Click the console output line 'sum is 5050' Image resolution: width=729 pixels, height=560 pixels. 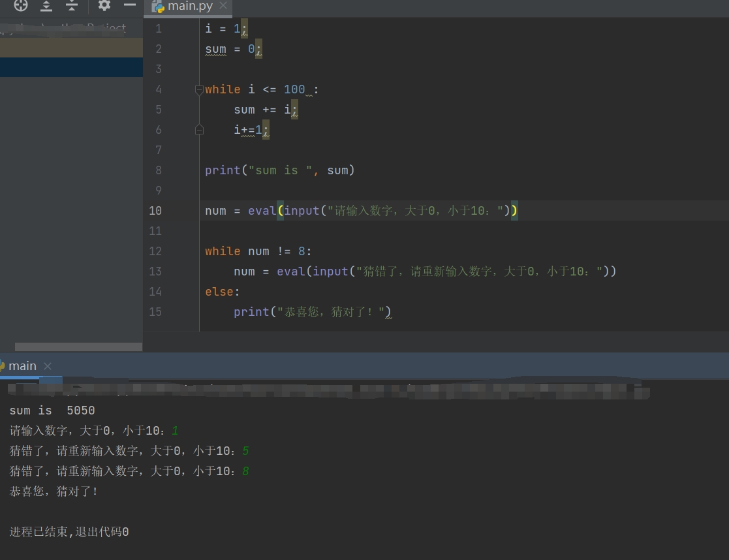tap(52, 411)
